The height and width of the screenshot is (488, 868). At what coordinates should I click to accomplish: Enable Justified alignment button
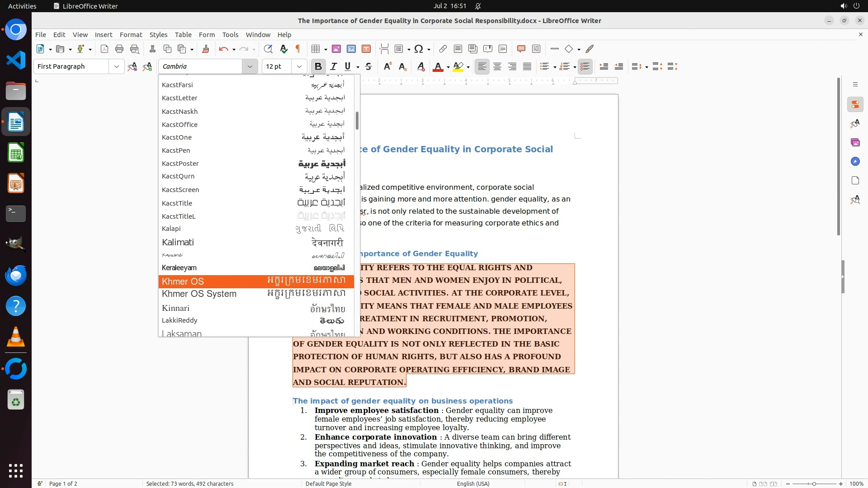tap(527, 66)
